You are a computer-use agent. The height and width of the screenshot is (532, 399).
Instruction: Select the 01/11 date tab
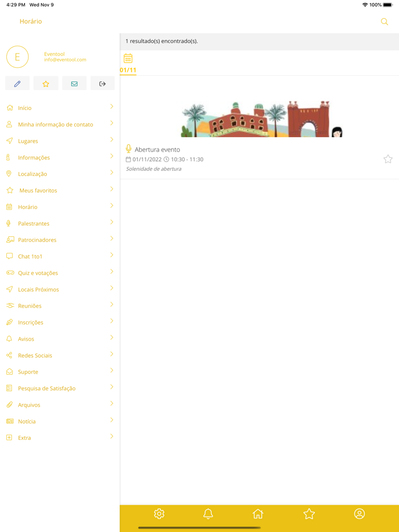tap(128, 63)
